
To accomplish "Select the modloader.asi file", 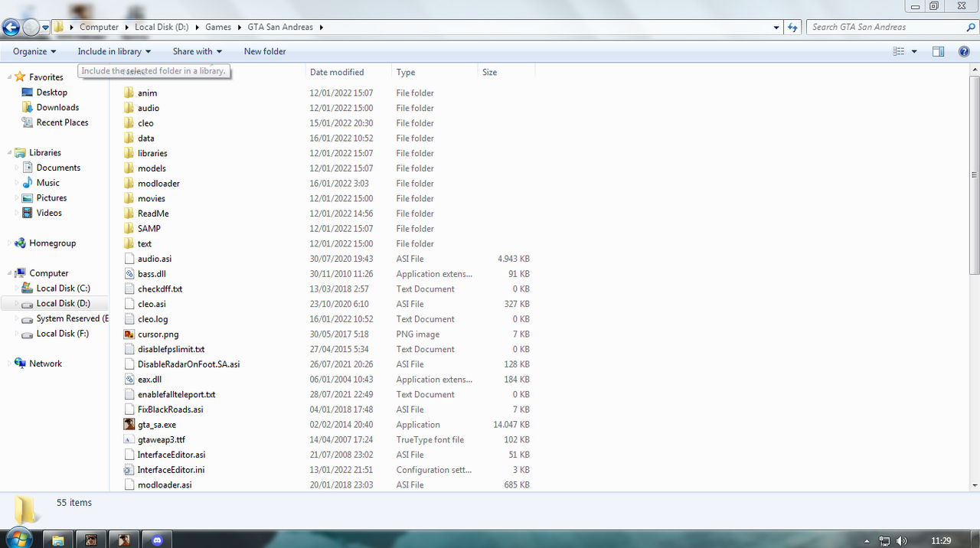I will point(165,484).
